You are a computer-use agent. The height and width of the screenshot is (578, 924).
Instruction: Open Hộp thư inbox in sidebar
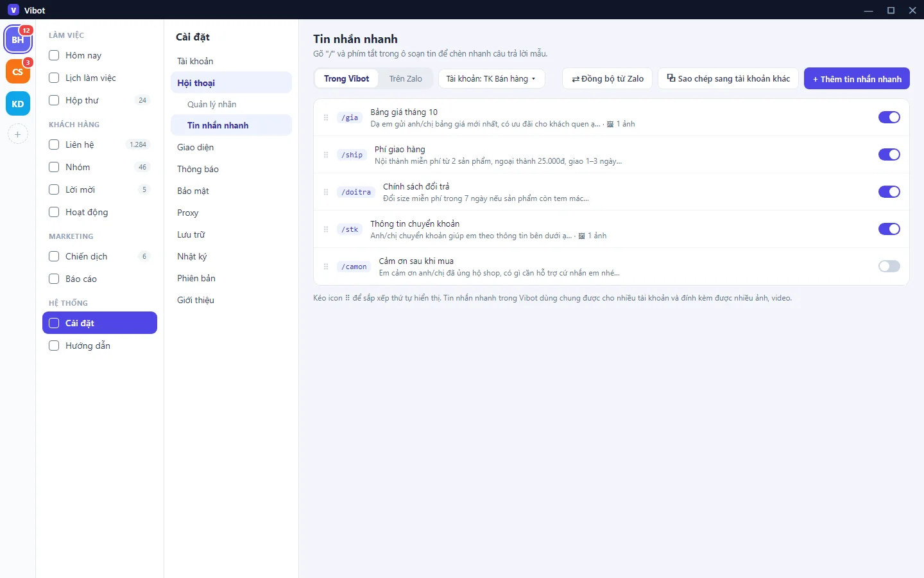pos(99,100)
